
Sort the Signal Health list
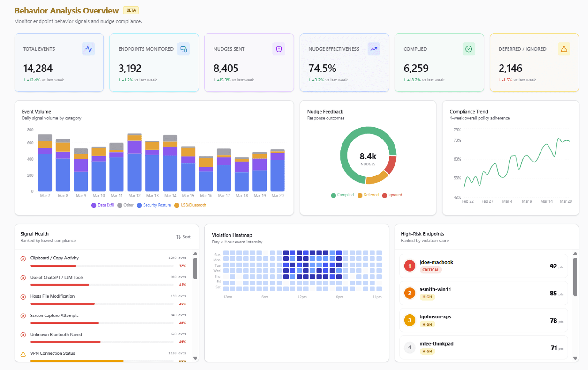183,237
